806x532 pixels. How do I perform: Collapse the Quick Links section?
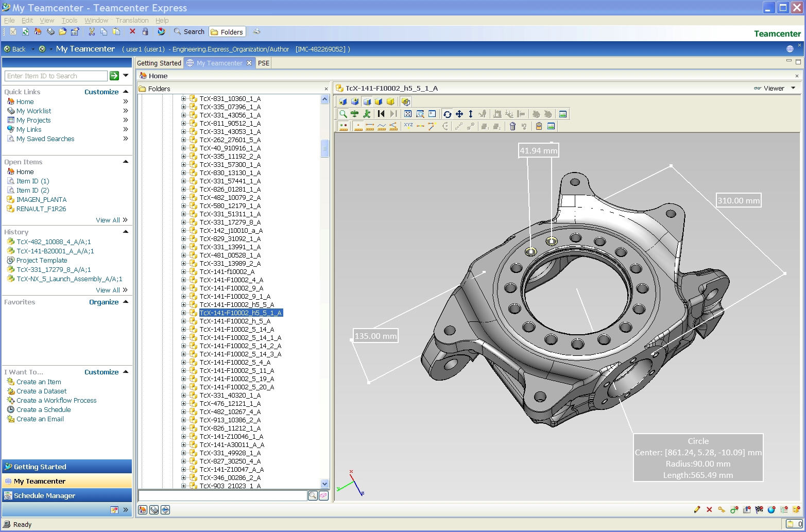[125, 92]
